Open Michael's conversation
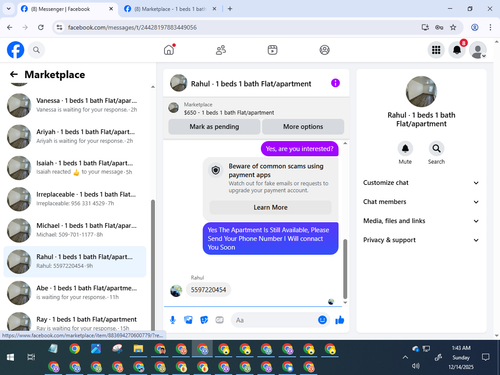The image size is (500, 375). (x=75, y=230)
